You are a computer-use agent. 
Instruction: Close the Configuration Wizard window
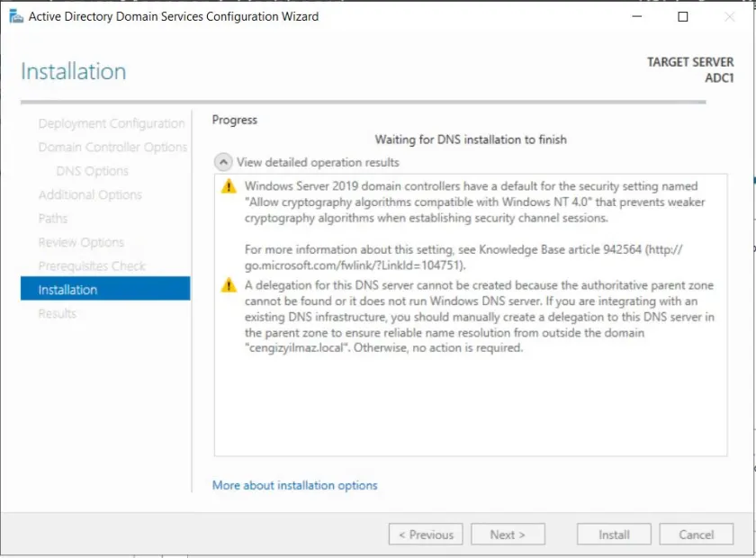730,16
